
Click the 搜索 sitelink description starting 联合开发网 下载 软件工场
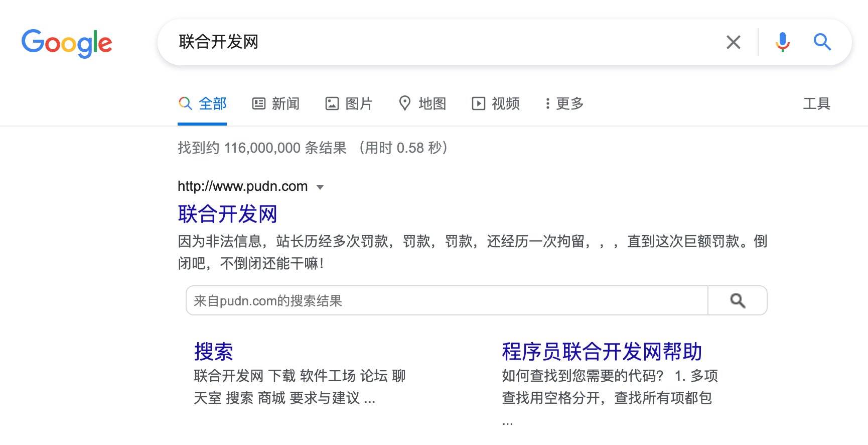[300, 387]
